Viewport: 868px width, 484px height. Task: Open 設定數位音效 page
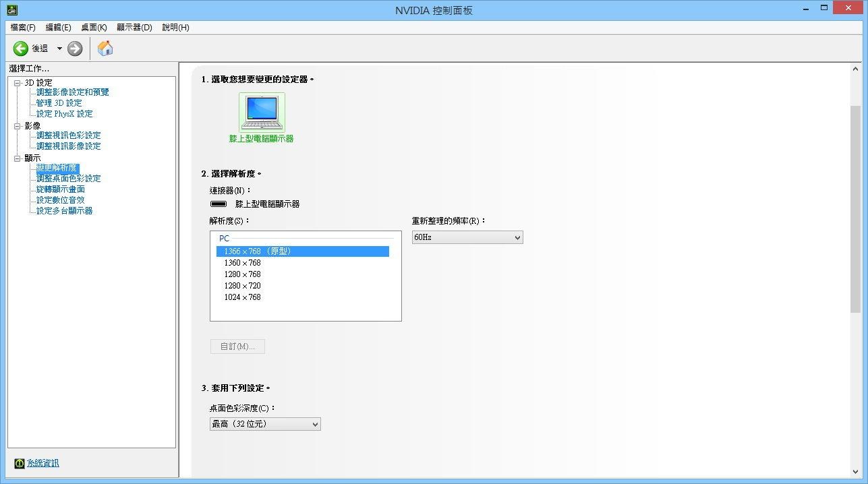point(60,200)
